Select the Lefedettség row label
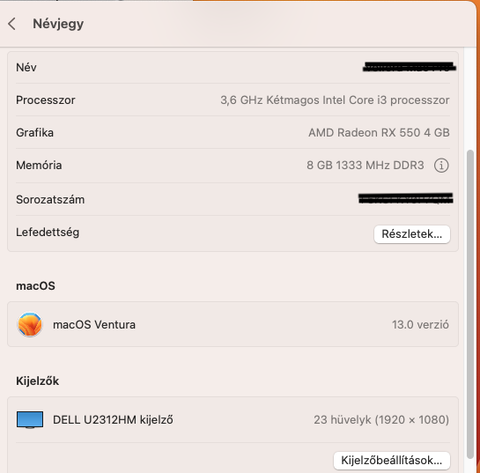The height and width of the screenshot is (473, 480). coord(48,232)
